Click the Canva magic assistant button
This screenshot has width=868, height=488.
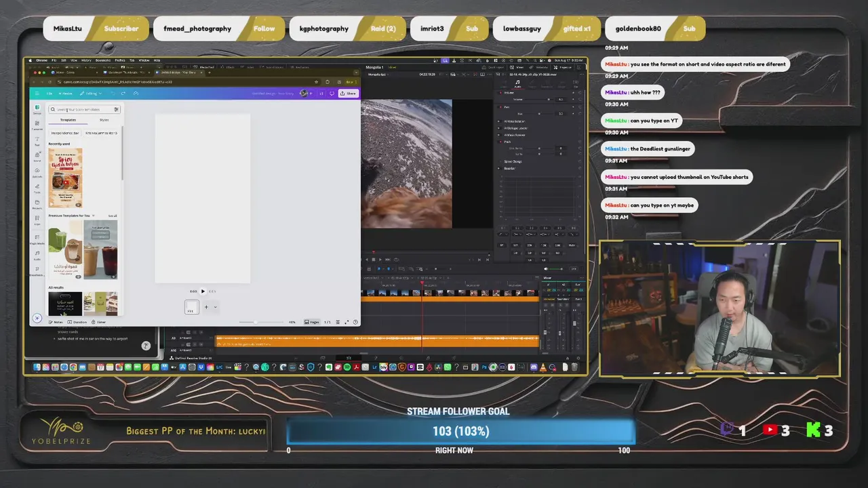37,318
